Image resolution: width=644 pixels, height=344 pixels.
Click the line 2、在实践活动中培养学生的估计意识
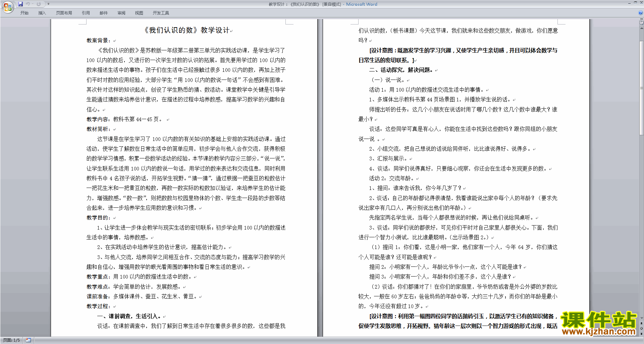[162, 247]
